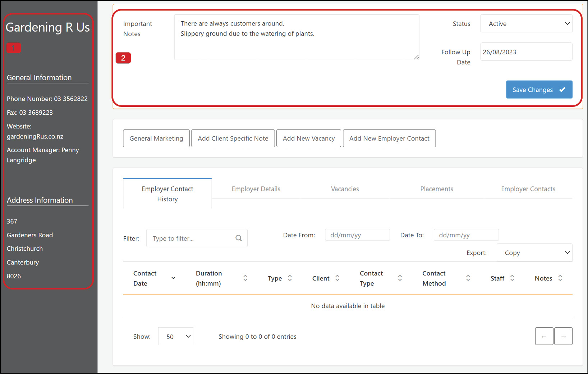
Task: Click Add New Employer Contact button
Action: pyautogui.click(x=389, y=138)
